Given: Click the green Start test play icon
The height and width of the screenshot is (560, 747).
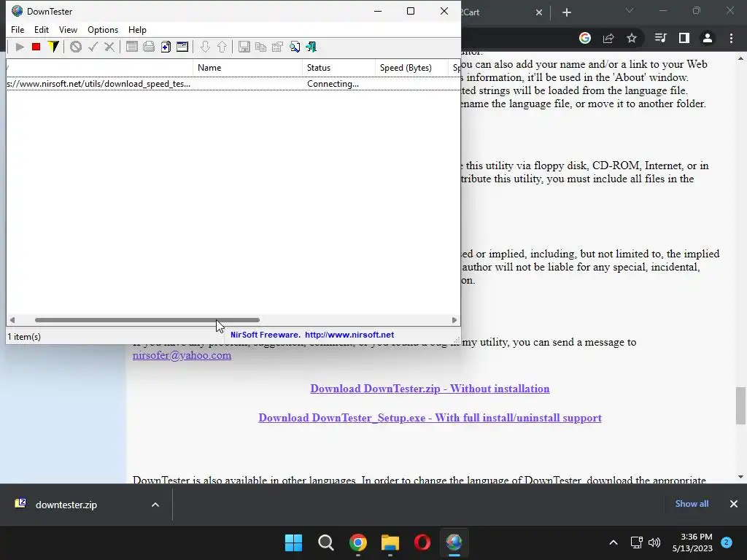Looking at the screenshot, I should 20,47.
